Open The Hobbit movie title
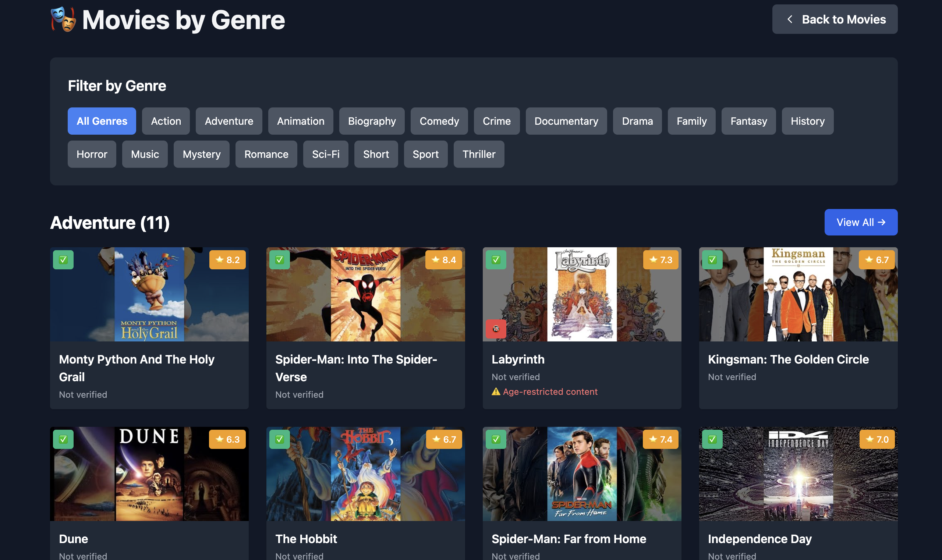Image resolution: width=942 pixels, height=560 pixels. [306, 539]
